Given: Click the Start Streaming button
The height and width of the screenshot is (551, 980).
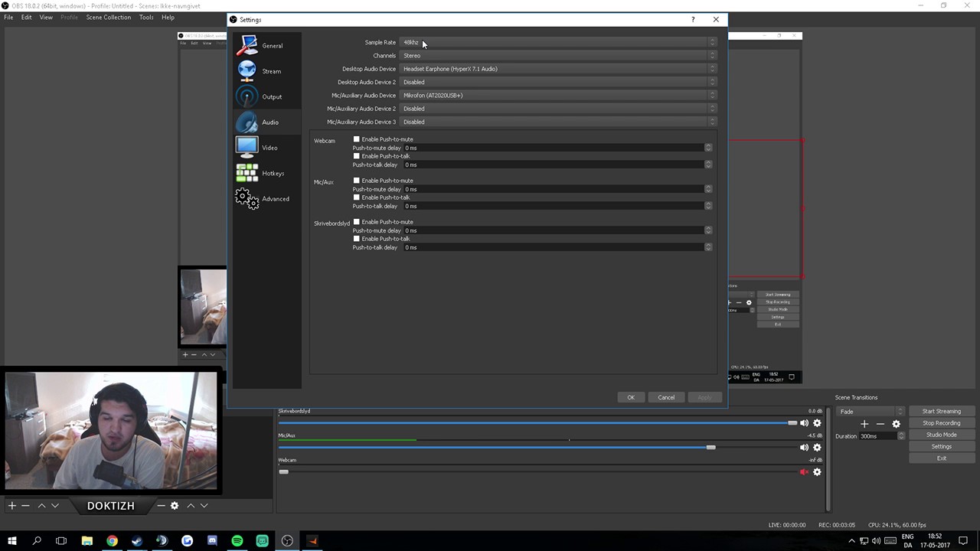Looking at the screenshot, I should 941,412.
